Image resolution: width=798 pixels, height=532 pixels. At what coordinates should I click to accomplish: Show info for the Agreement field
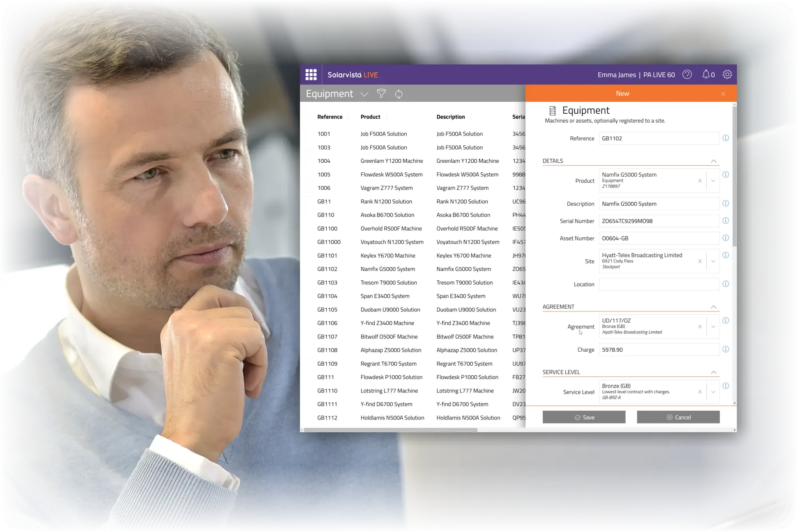(726, 321)
